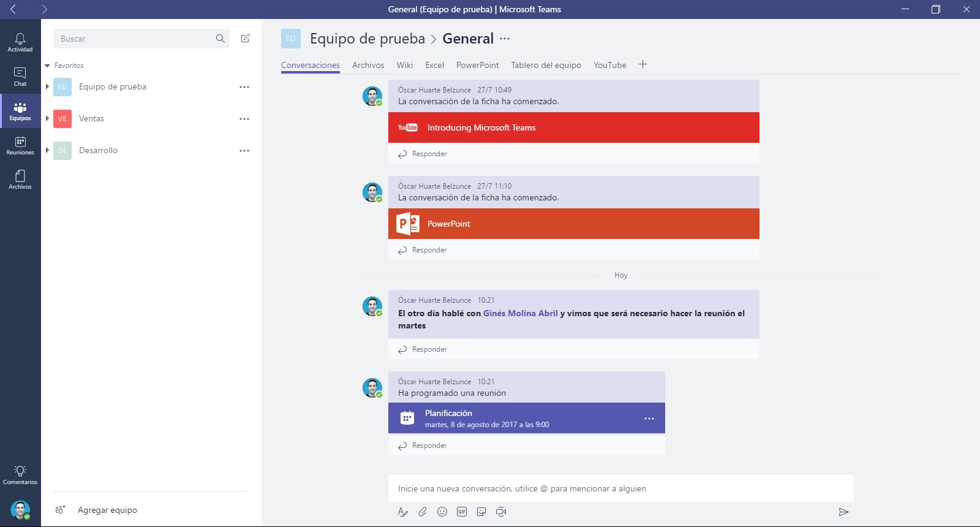Switch to the Conversaciones tab
The image size is (980, 527).
(311, 65)
